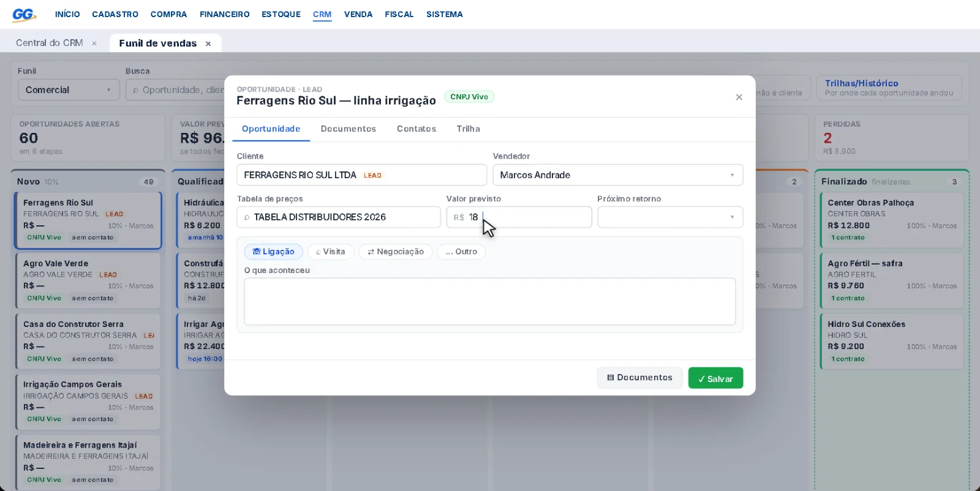Click the Cliente input field
Viewport: 980px width, 491px height.
coord(361,175)
